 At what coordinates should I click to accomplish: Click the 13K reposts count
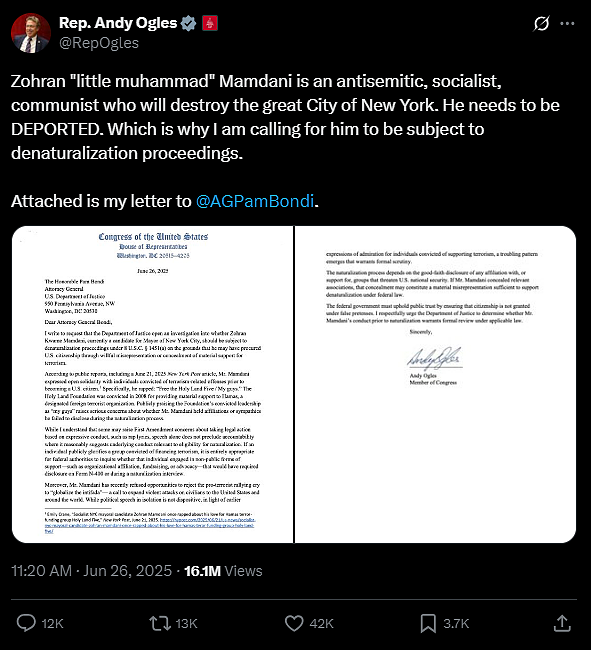186,623
